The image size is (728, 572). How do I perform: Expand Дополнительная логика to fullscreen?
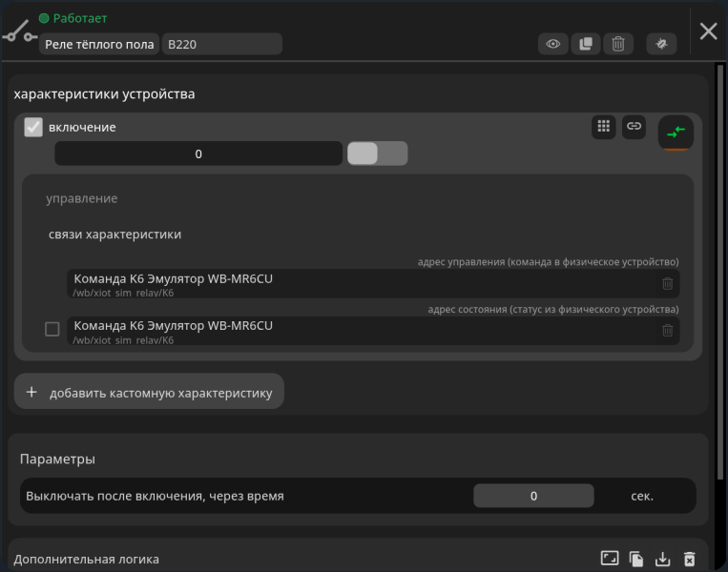(x=609, y=558)
